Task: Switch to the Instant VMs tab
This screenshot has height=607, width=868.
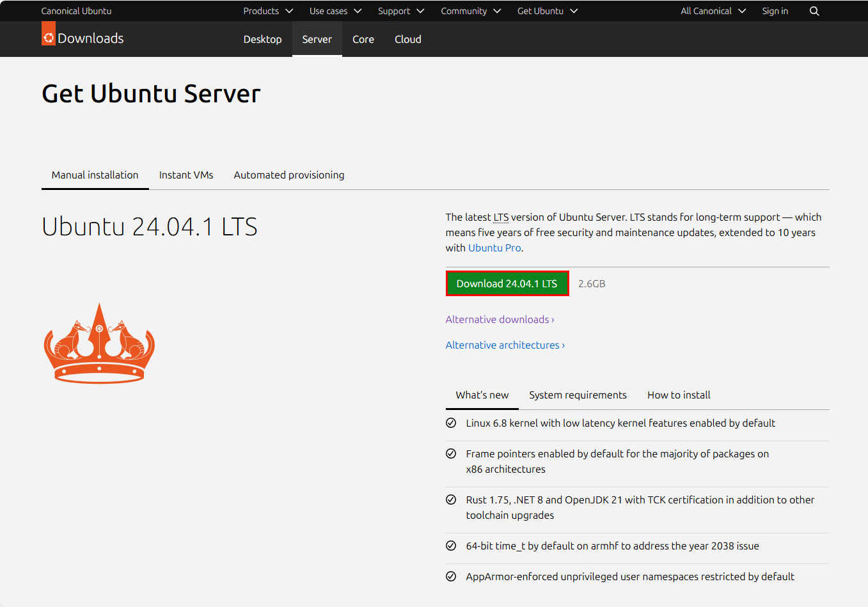Action: [x=186, y=175]
